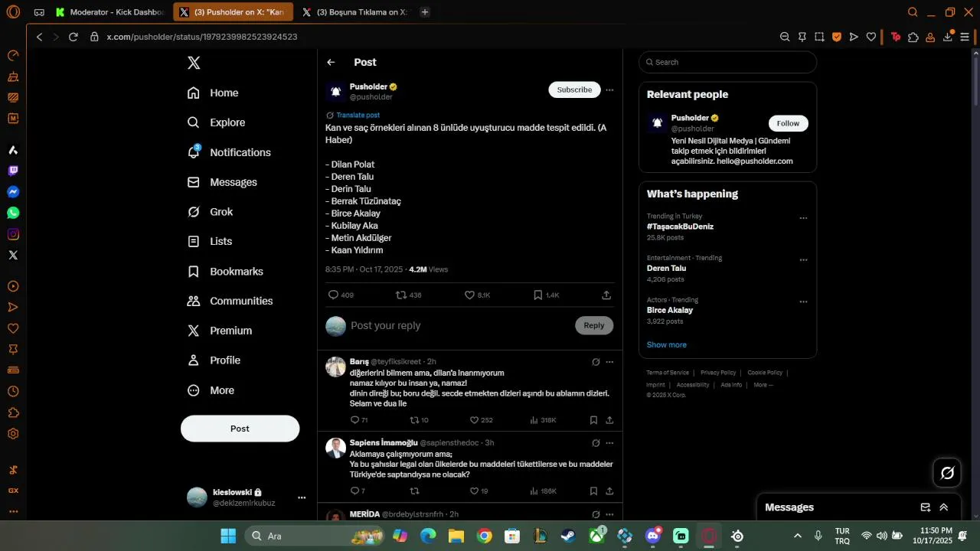
Task: Open more options on Pusholder's post
Action: pos(609,90)
